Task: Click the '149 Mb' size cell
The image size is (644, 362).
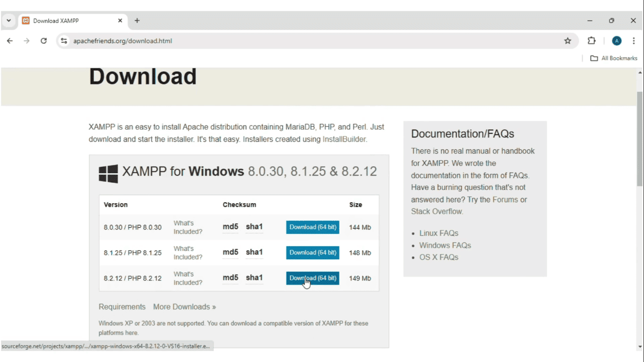Action: pos(360,278)
